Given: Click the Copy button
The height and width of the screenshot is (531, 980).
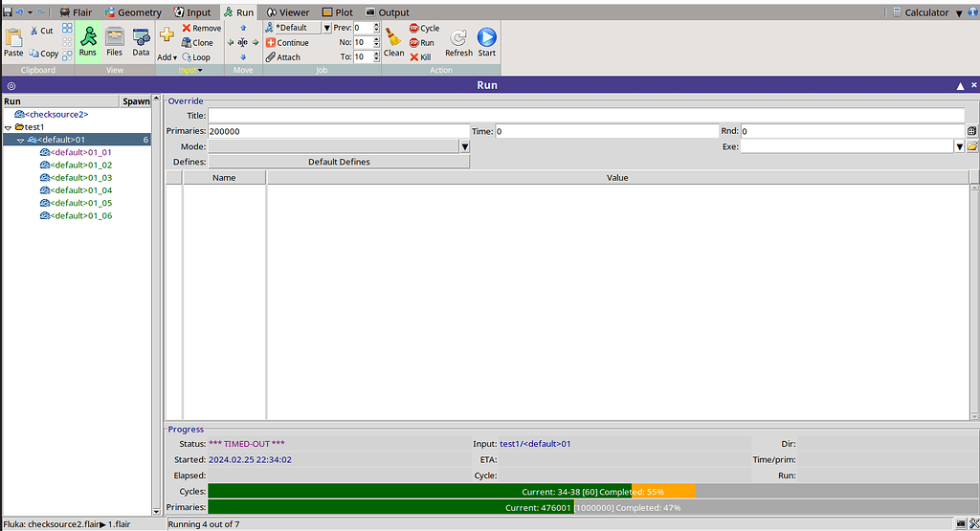Looking at the screenshot, I should (x=44, y=54).
